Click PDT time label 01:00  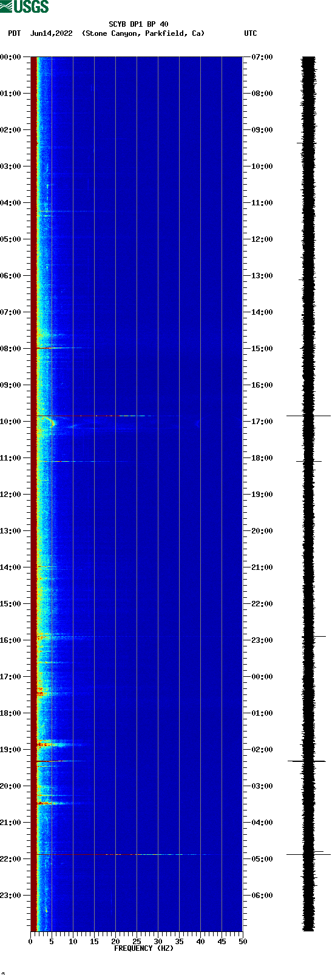(11, 94)
